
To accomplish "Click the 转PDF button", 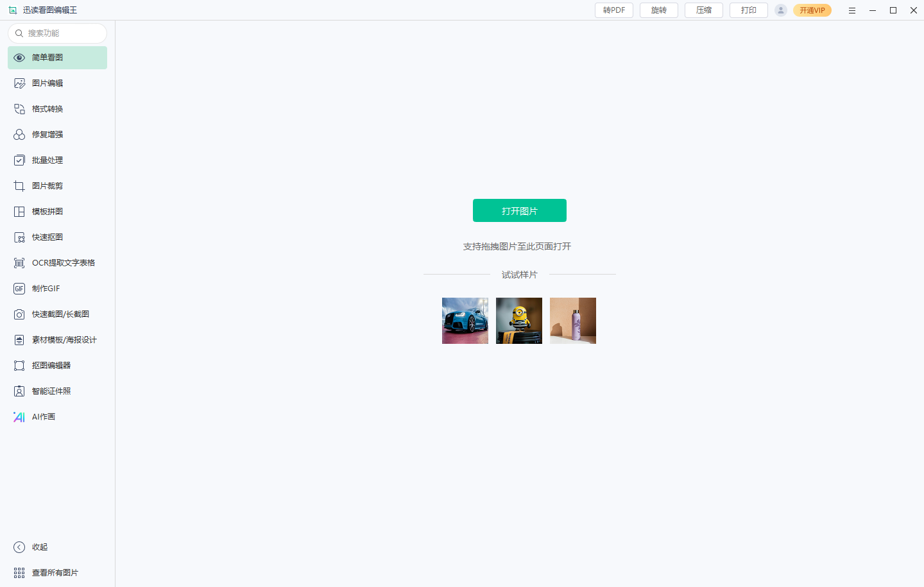I will [614, 10].
